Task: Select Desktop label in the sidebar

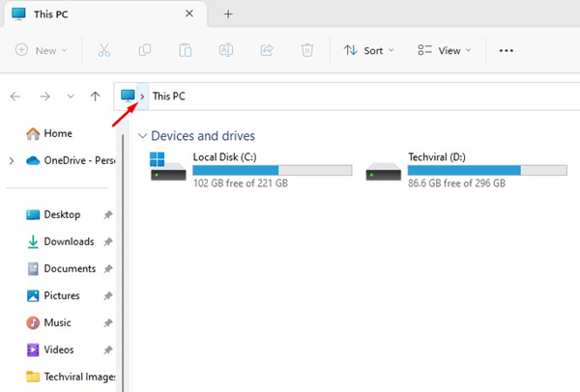Action: click(x=62, y=214)
